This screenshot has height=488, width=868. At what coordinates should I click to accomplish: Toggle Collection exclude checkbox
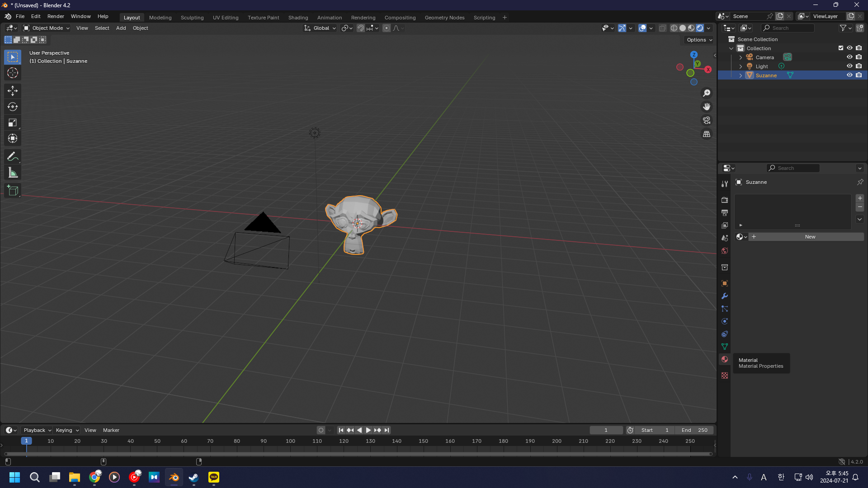(841, 48)
